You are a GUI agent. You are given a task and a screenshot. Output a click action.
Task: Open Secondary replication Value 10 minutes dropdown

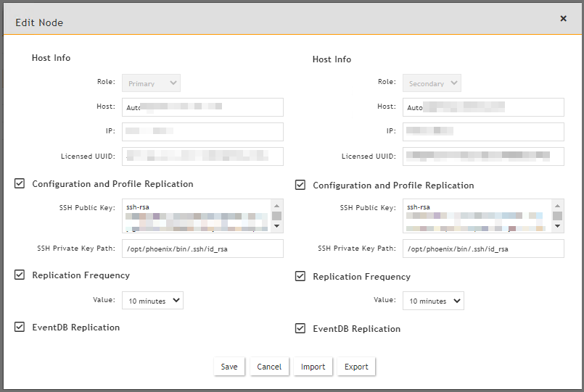433,301
